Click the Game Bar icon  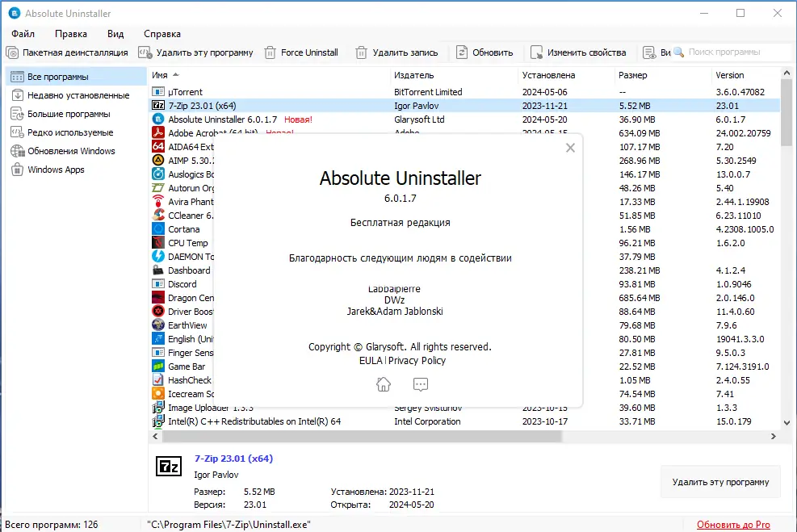pos(158,367)
